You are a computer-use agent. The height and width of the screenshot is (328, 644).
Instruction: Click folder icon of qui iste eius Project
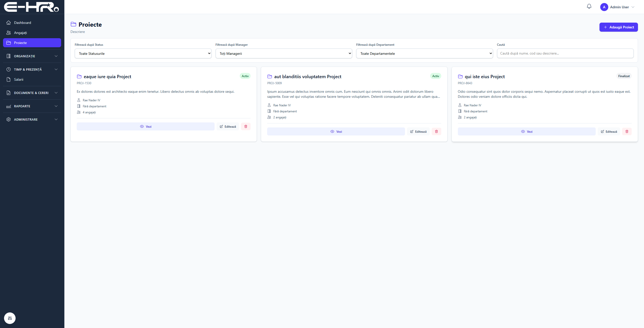(x=460, y=76)
